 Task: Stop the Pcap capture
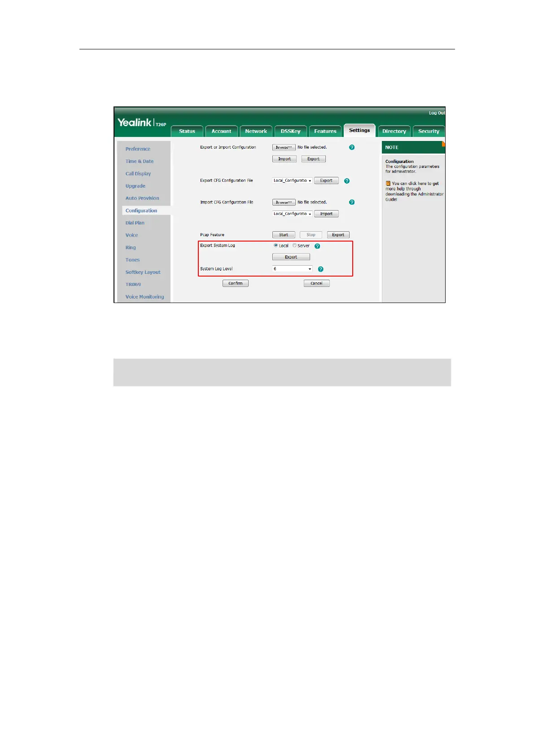311,235
